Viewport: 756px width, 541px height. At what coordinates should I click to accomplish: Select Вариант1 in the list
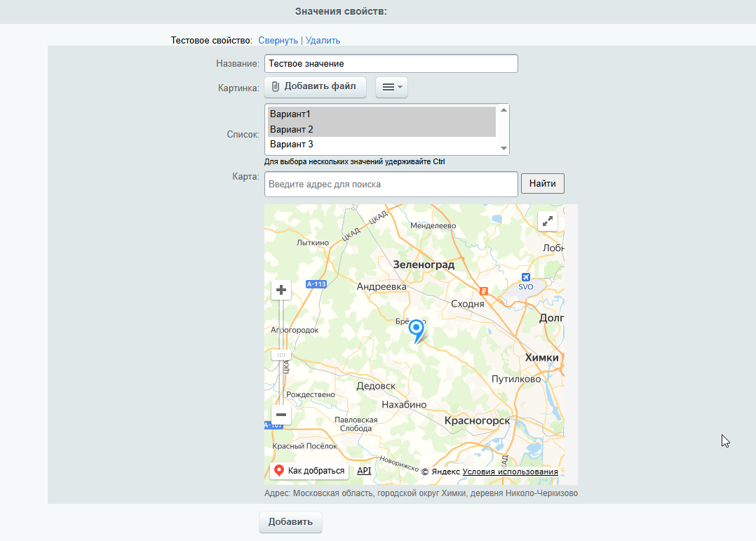coord(381,114)
